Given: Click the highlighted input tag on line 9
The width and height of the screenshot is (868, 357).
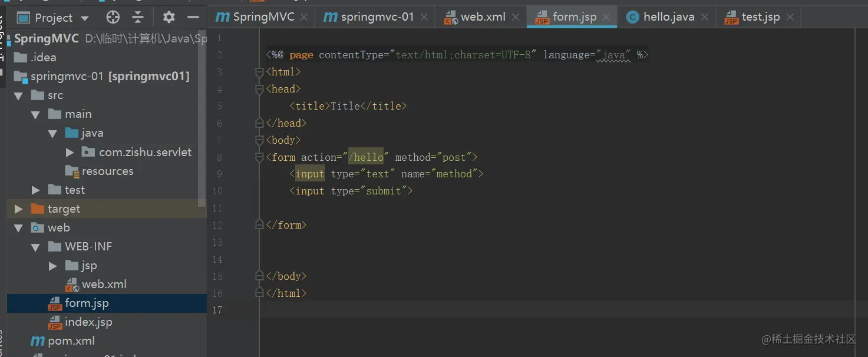Looking at the screenshot, I should (310, 174).
